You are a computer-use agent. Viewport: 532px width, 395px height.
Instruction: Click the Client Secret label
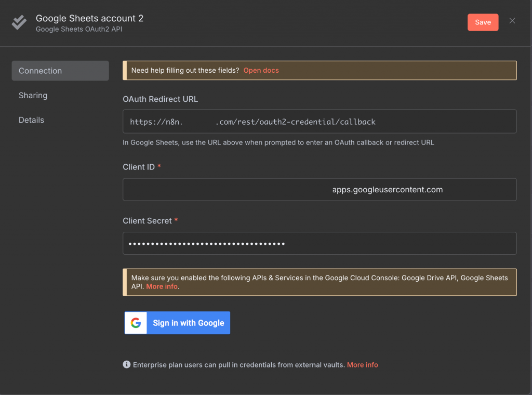point(147,221)
